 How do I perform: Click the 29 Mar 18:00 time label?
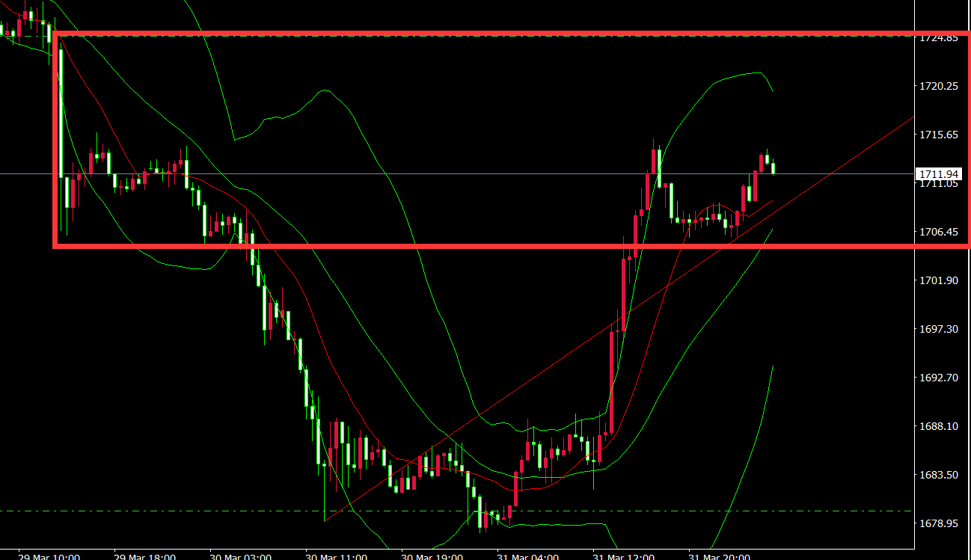pyautogui.click(x=145, y=556)
